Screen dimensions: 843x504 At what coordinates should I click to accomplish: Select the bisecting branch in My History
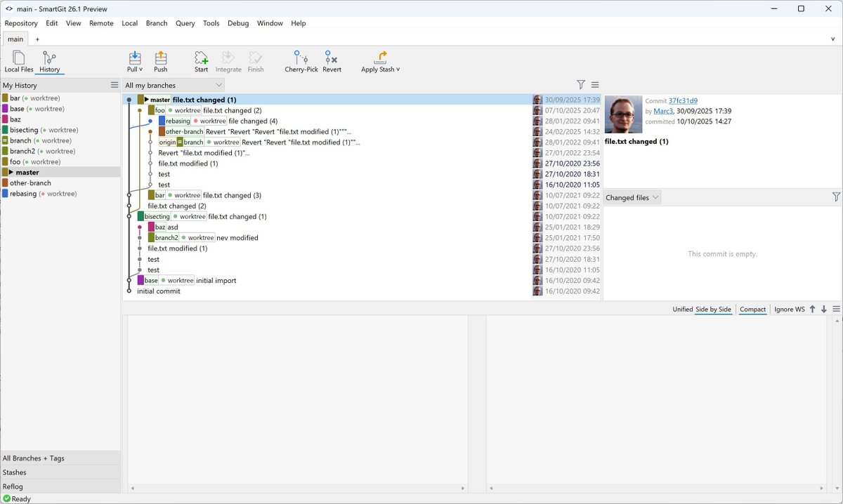pyautogui.click(x=60, y=130)
